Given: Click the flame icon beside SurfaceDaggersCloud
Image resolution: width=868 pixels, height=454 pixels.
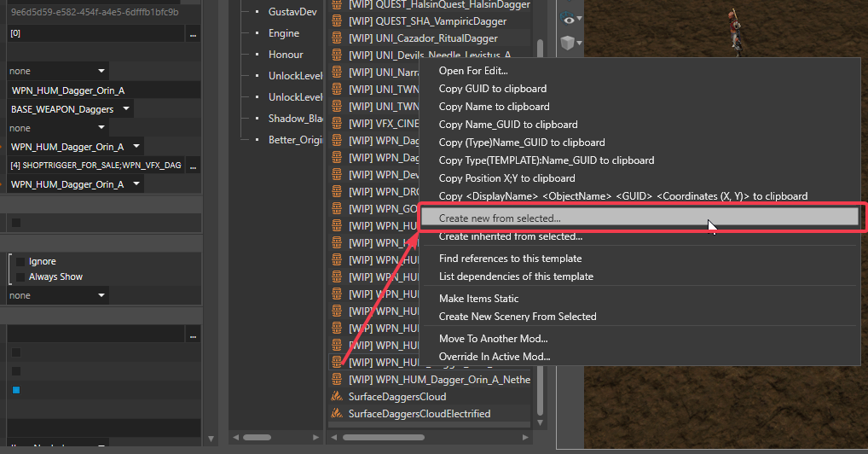Looking at the screenshot, I should [x=338, y=397].
